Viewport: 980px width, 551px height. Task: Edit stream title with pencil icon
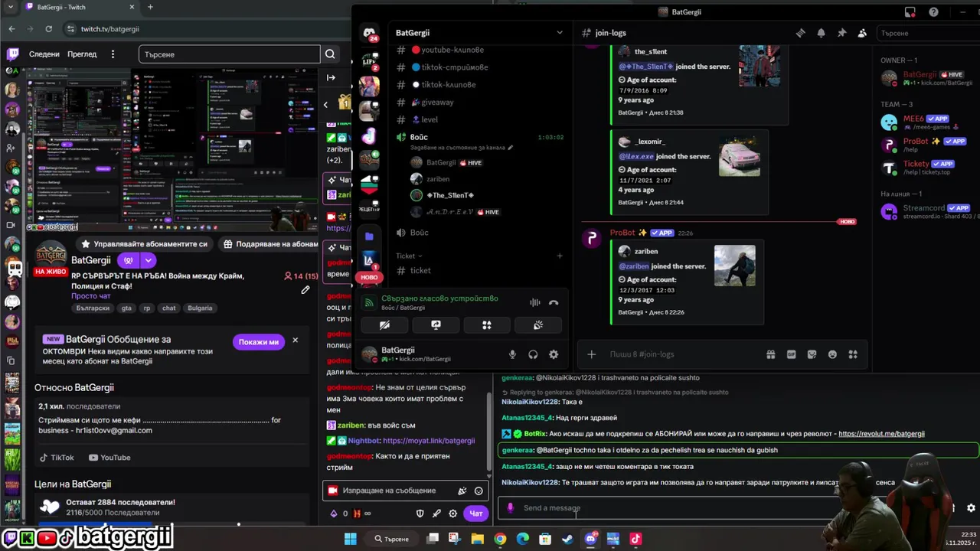coord(305,289)
